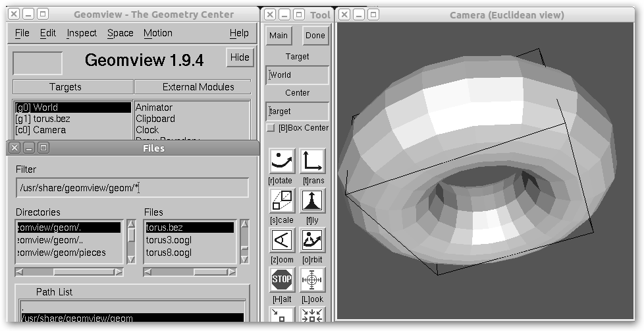The height and width of the screenshot is (331, 644).
Task: Select the orbit tool icon
Action: 313,241
